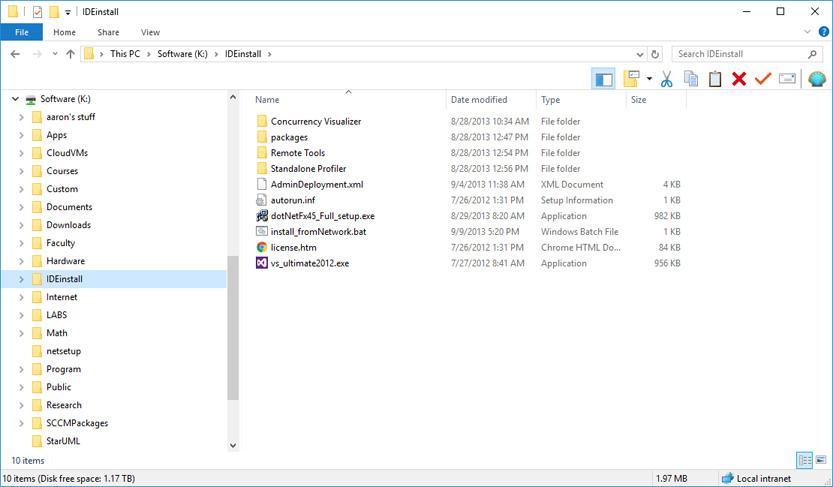Switch to Details view in status bar

804,460
